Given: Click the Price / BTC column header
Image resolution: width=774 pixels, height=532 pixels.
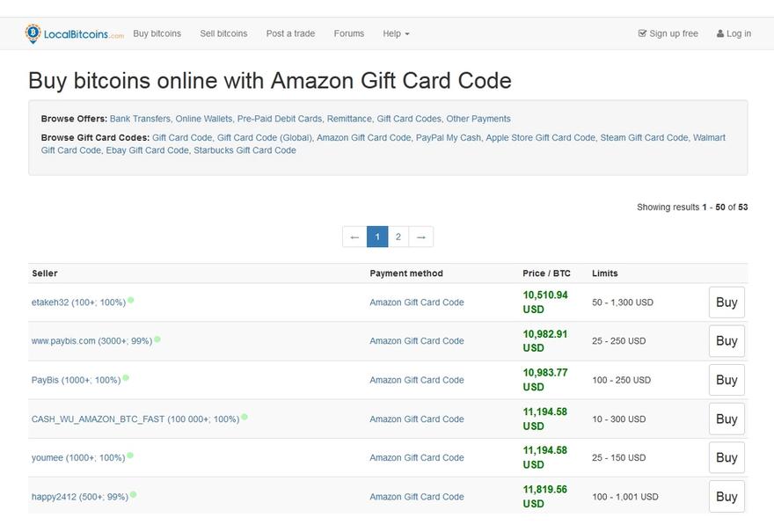Looking at the screenshot, I should click(546, 273).
